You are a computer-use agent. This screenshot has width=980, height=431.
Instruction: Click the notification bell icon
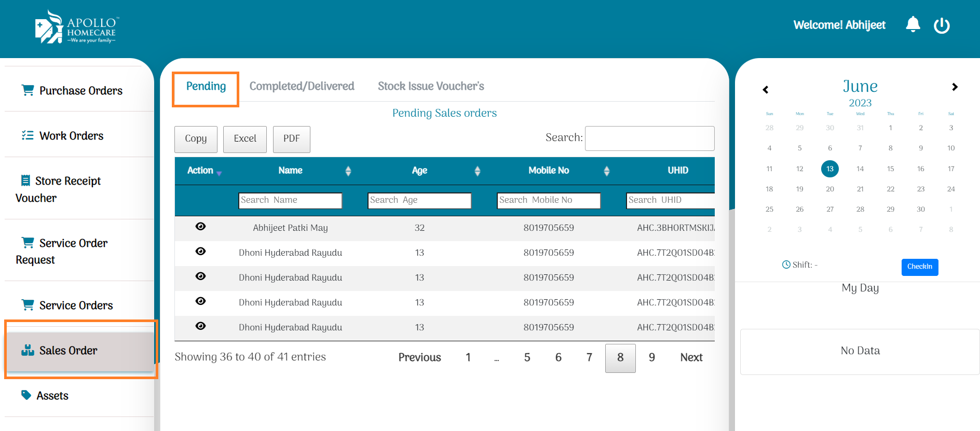(x=913, y=24)
